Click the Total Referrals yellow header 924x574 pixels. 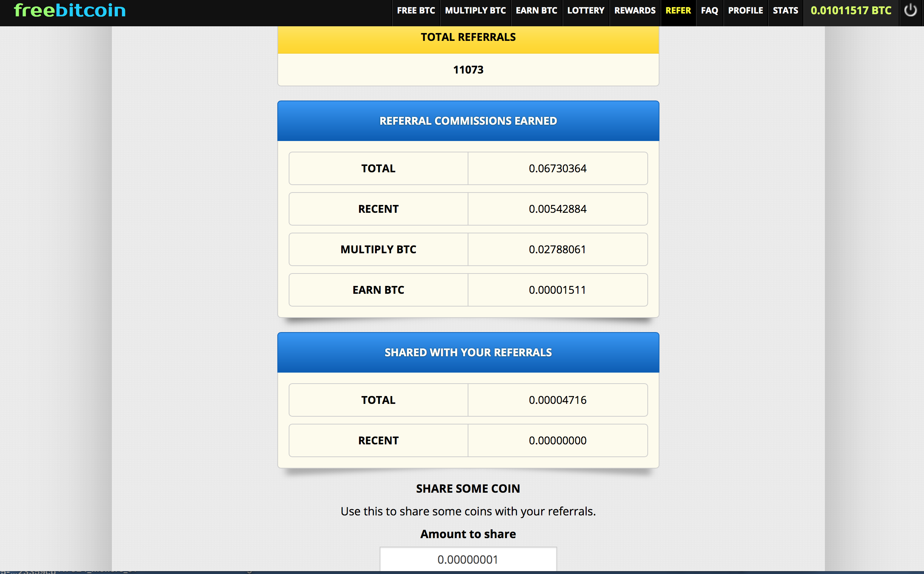468,37
